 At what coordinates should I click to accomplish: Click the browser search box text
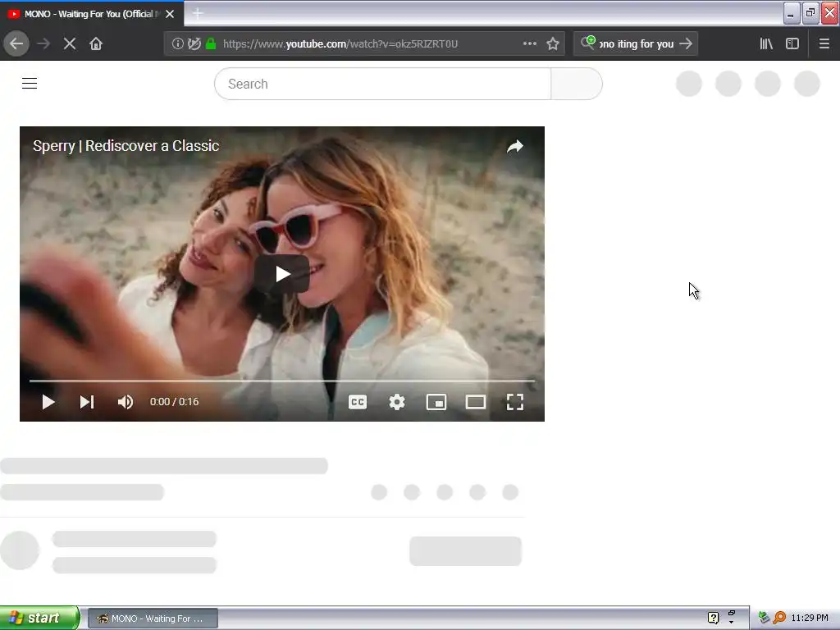point(636,44)
